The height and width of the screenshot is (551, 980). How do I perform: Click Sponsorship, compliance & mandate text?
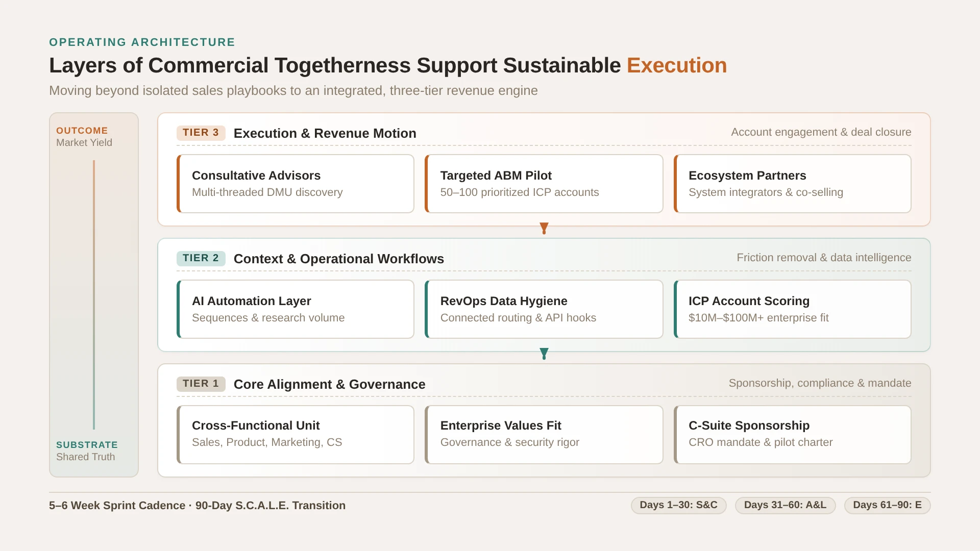pyautogui.click(x=820, y=383)
